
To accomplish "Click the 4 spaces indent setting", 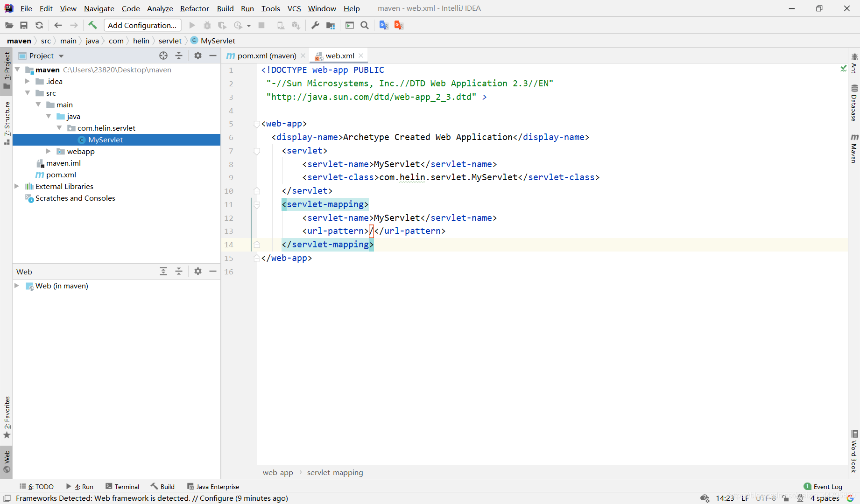I will [825, 498].
